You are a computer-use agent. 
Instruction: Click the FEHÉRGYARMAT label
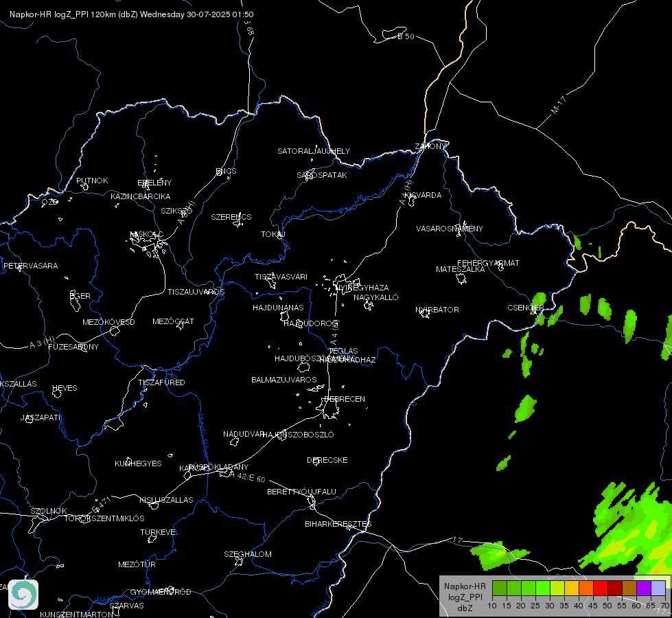[488, 263]
